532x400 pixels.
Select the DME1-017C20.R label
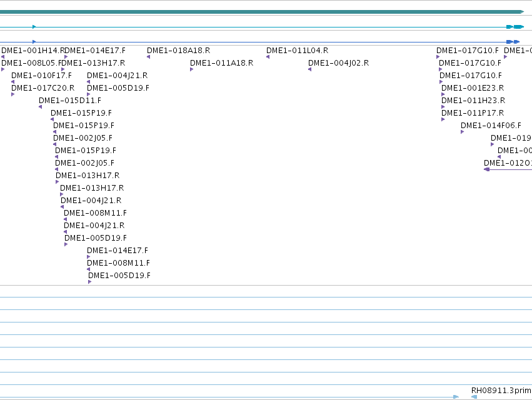[x=43, y=88]
